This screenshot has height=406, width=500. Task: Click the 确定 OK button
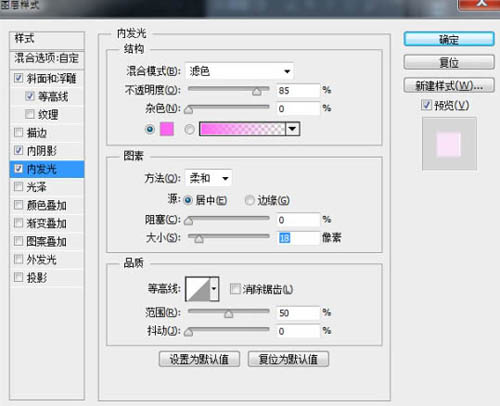point(449,40)
